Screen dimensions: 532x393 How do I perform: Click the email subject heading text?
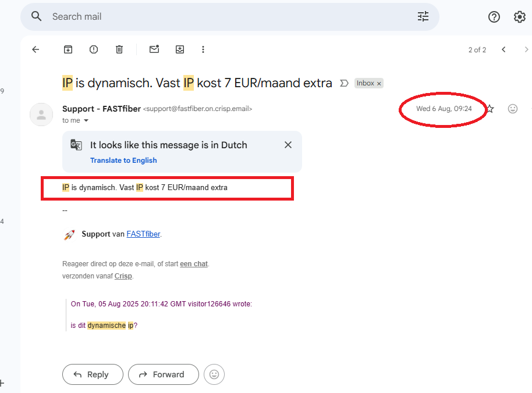(x=197, y=83)
